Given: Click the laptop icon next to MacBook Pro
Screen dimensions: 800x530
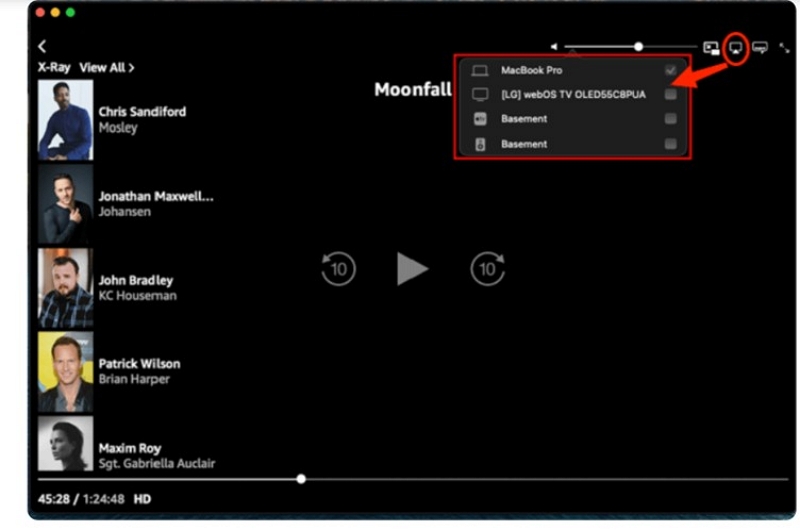Looking at the screenshot, I should click(480, 70).
